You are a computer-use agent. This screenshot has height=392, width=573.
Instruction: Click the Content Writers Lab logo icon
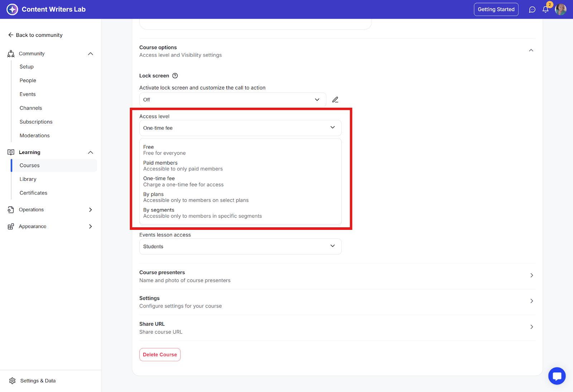[x=12, y=9]
